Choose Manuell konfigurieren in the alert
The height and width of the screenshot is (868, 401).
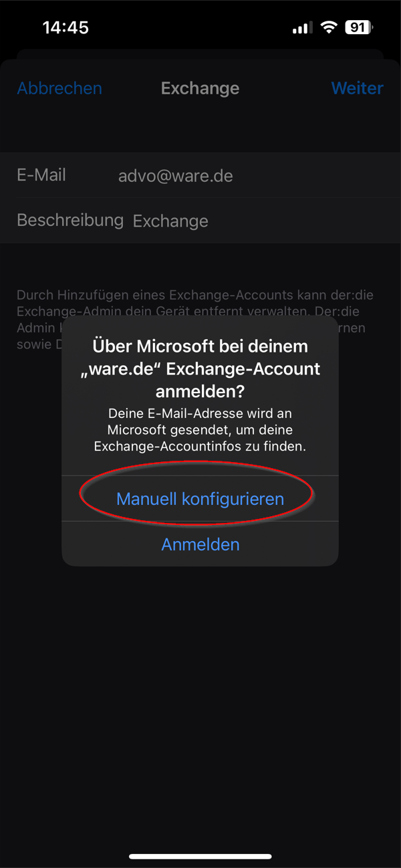point(200,499)
